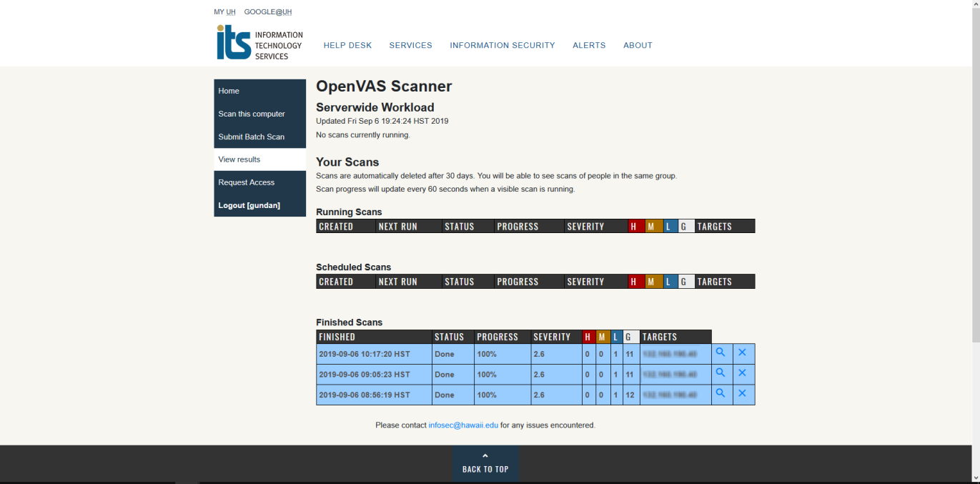The height and width of the screenshot is (484, 980).
Task: Select Scan this computer in sidebar
Action: click(252, 114)
